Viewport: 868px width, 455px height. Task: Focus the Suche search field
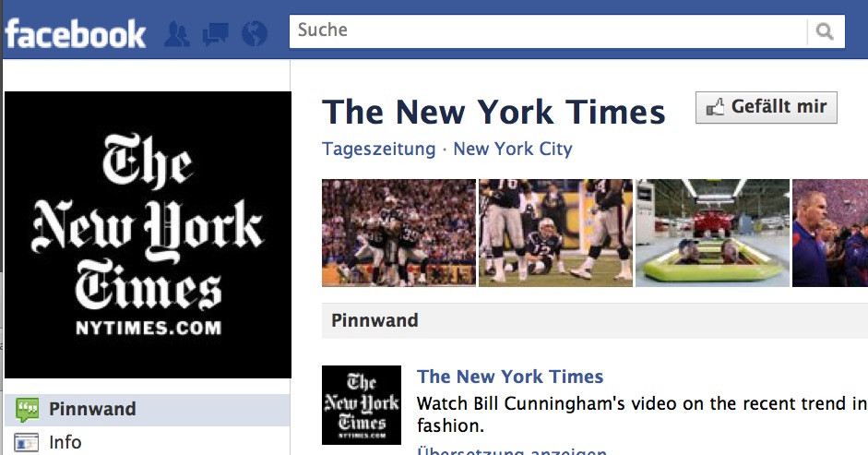pos(548,31)
